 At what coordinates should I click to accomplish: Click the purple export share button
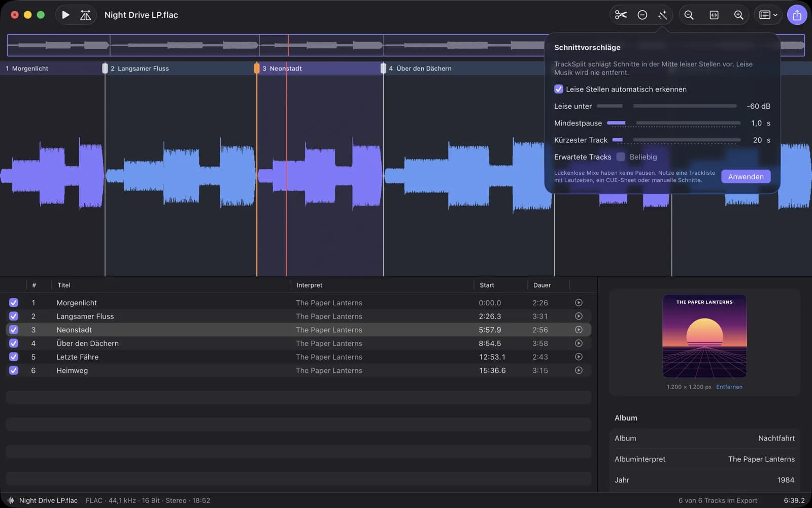(797, 15)
